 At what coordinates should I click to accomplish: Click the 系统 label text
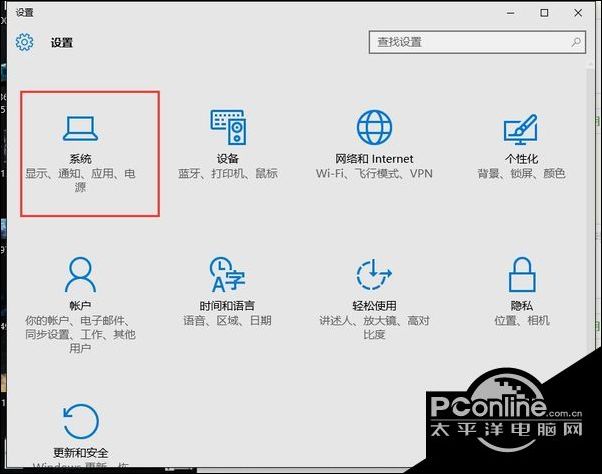coord(80,159)
